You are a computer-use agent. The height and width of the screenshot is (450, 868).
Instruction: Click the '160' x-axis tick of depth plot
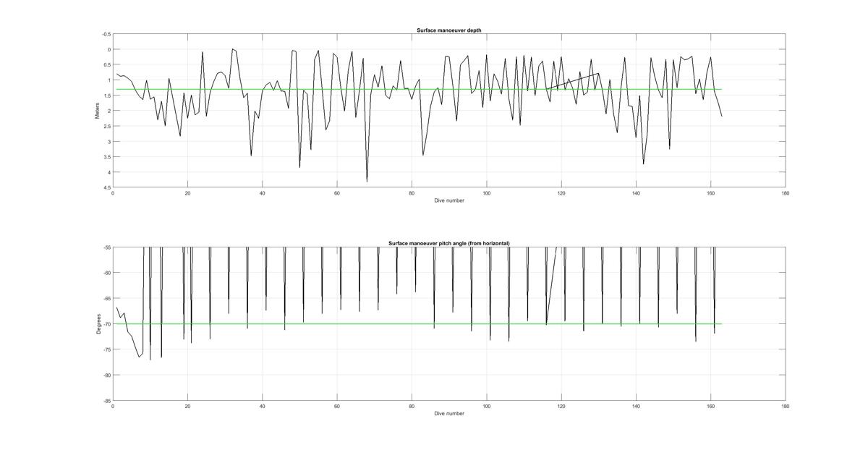(x=711, y=193)
